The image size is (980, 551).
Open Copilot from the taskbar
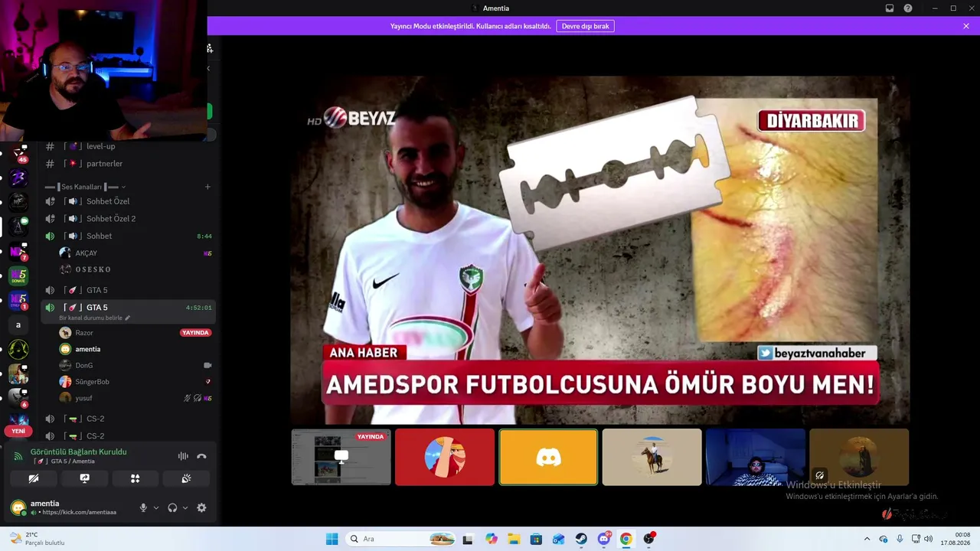(491, 539)
